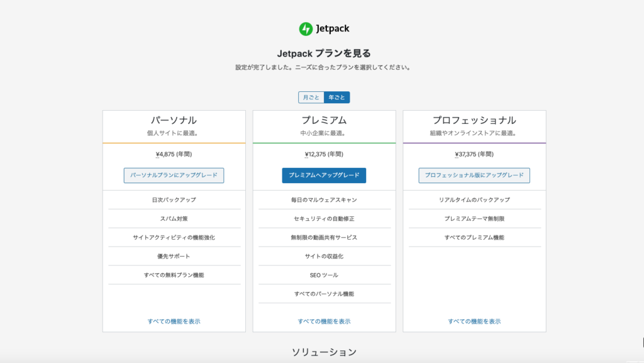Image resolution: width=644 pixels, height=363 pixels.
Task: Click the ¥4,875 (年間) price text
Action: (174, 154)
